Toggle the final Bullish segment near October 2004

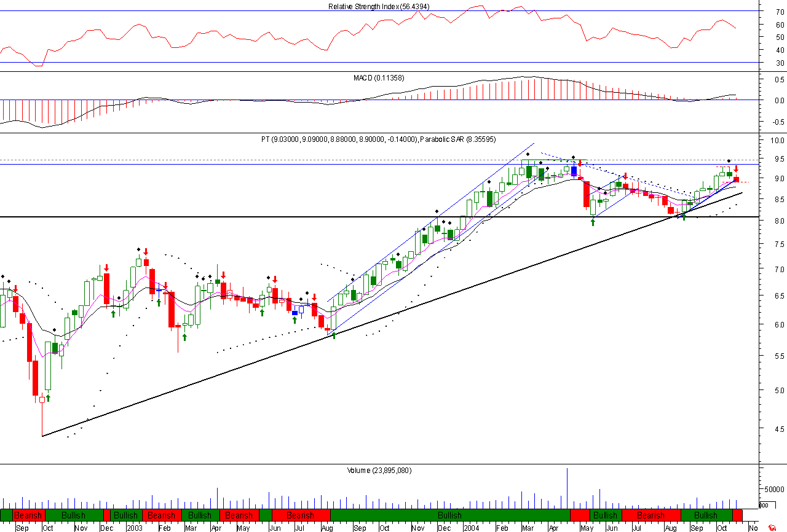(x=706, y=516)
